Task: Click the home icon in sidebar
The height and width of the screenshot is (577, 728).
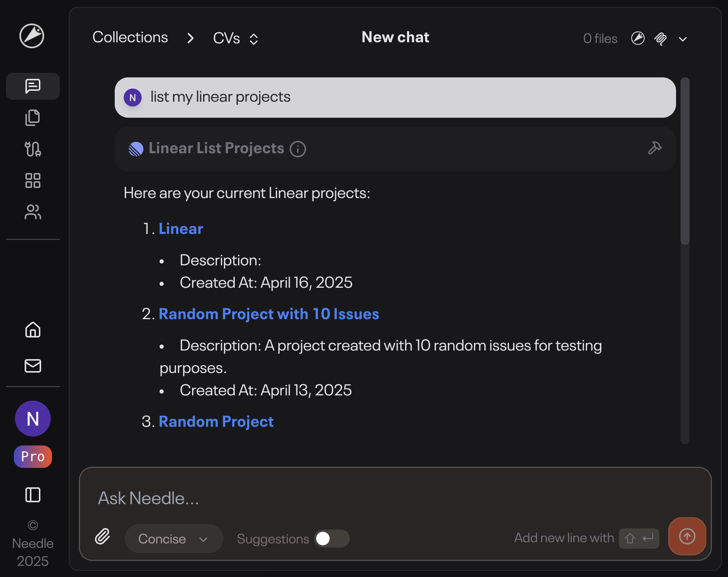Action: pos(33,330)
